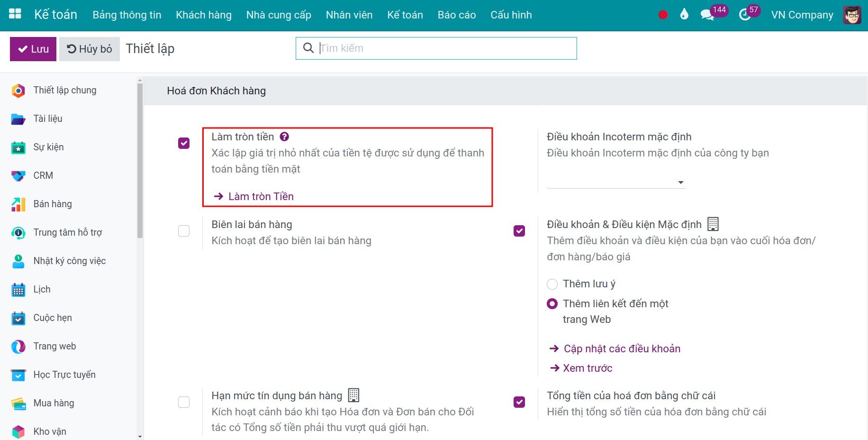Viewport: 868px width, 440px height.
Task: Click the Tài liệu folder icon
Action: coord(18,119)
